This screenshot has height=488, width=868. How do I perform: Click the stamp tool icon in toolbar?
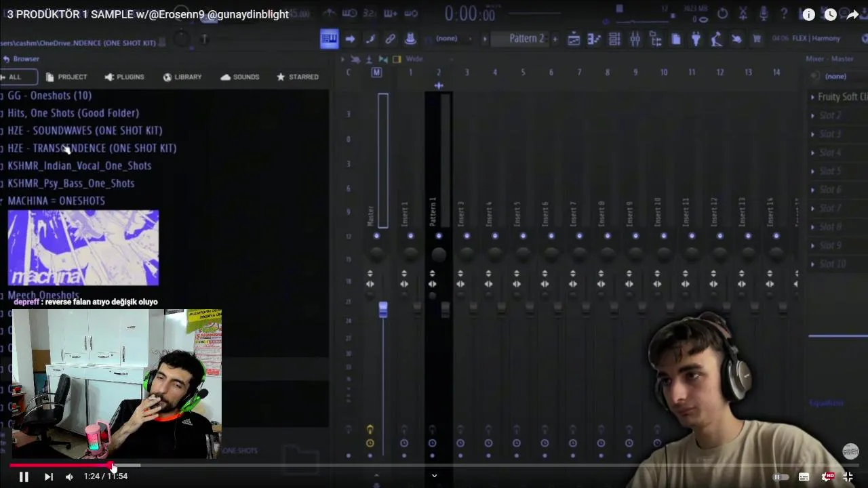point(410,39)
